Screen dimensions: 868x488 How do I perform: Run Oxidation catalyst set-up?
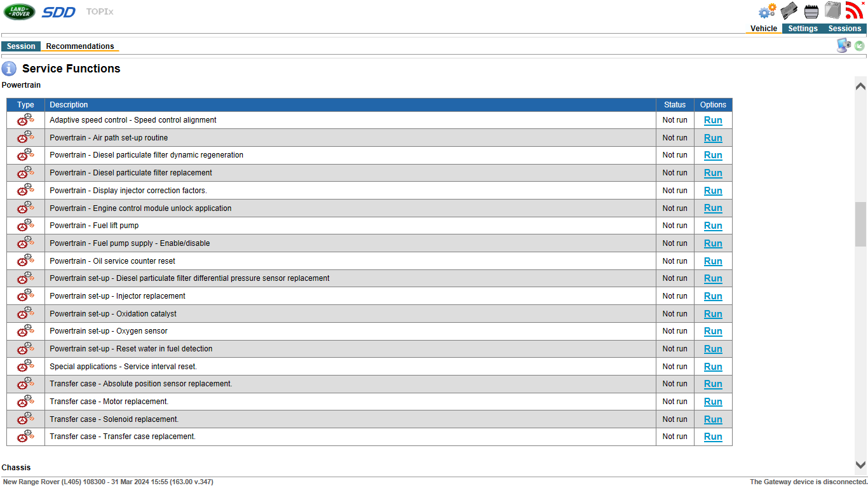[x=713, y=314]
